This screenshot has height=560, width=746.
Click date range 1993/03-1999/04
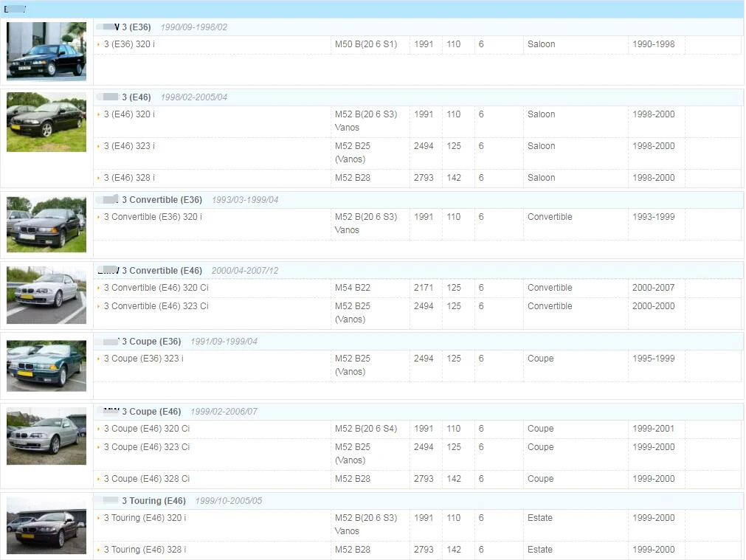pos(245,200)
